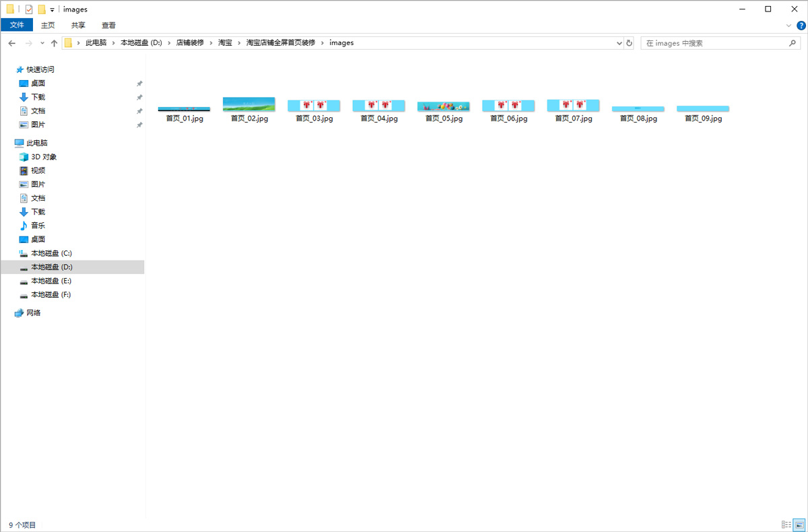Open the 文件 menu
The width and height of the screenshot is (808, 532).
tap(17, 25)
